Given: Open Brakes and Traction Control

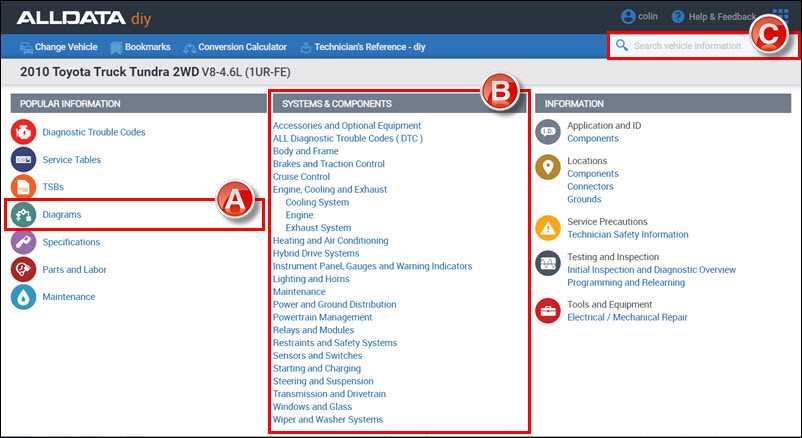Looking at the screenshot, I should point(328,164).
